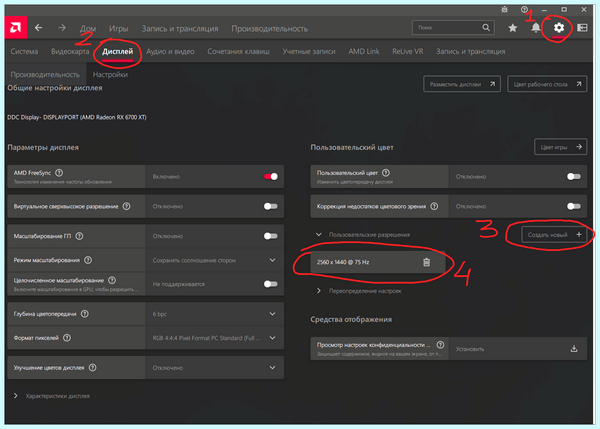The height and width of the screenshot is (429, 600).
Task: Open favorites star icon
Action: pos(513,28)
